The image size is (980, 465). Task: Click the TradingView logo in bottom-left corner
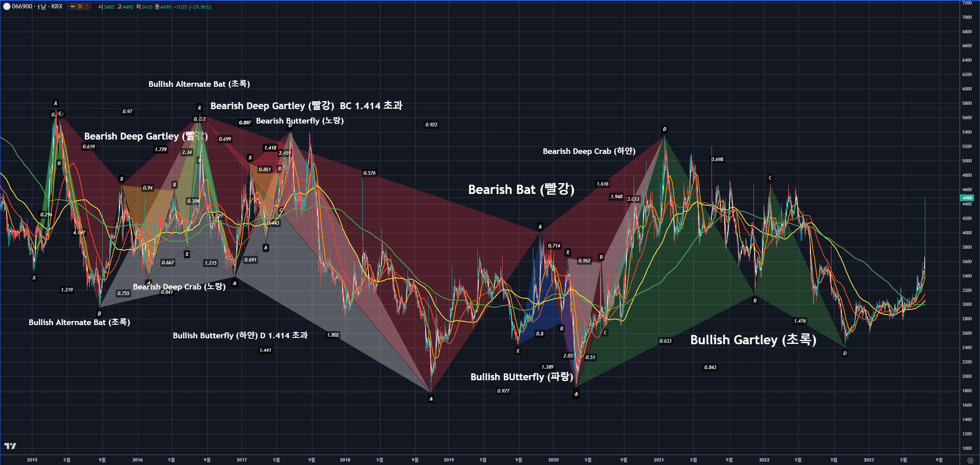click(10, 446)
